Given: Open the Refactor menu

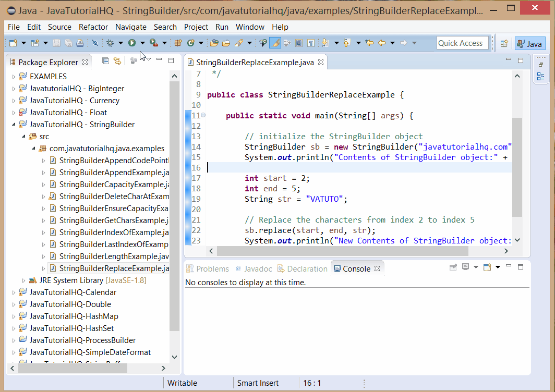Looking at the screenshot, I should 93,27.
